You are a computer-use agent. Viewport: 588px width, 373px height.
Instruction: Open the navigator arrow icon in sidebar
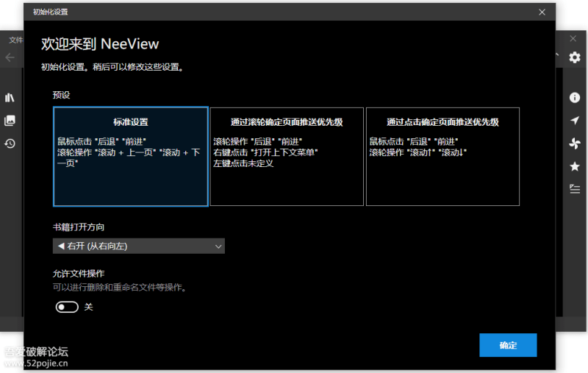coord(575,121)
